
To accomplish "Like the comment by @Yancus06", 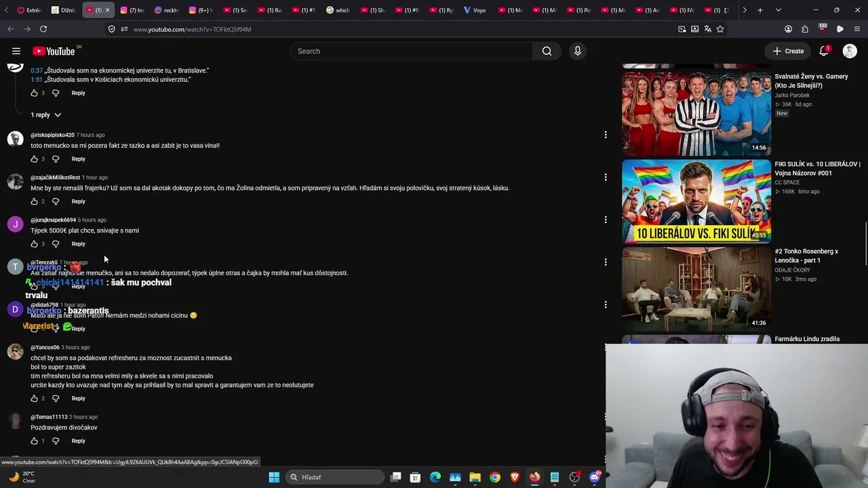I will pyautogui.click(x=34, y=399).
